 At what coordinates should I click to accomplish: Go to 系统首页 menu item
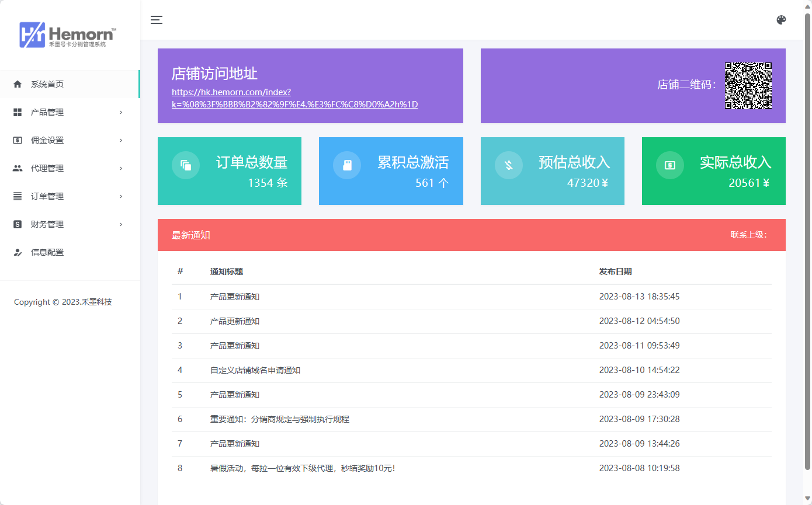point(70,84)
